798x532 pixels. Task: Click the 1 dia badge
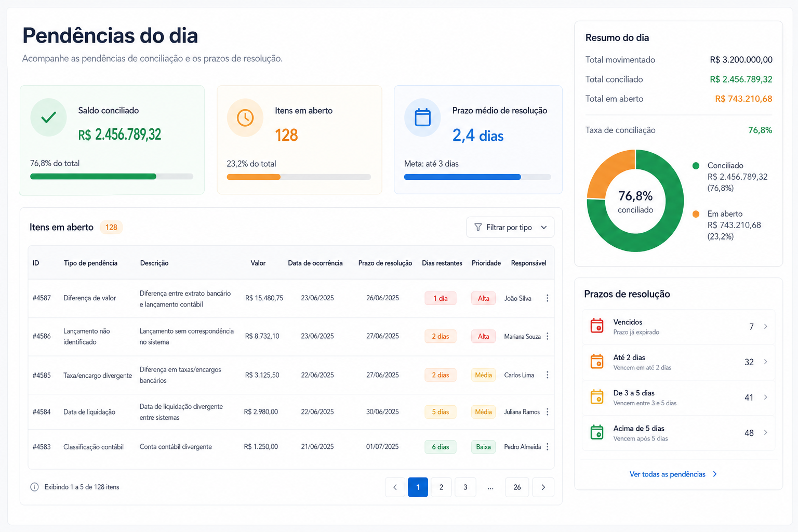[x=441, y=298]
